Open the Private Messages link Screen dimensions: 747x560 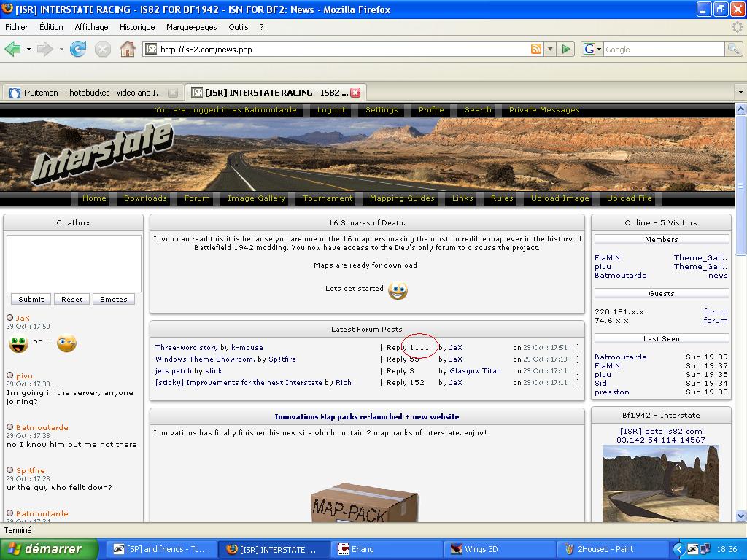click(544, 110)
